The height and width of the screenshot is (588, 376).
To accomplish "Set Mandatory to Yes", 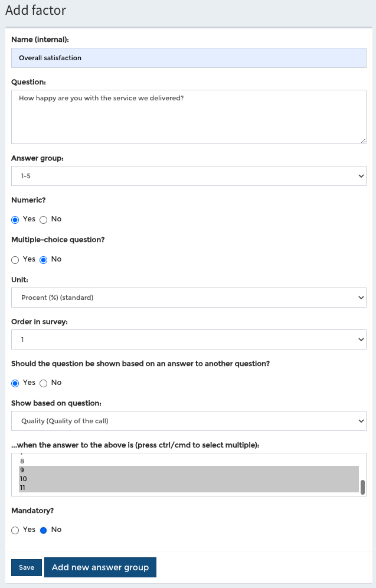I will (15, 530).
